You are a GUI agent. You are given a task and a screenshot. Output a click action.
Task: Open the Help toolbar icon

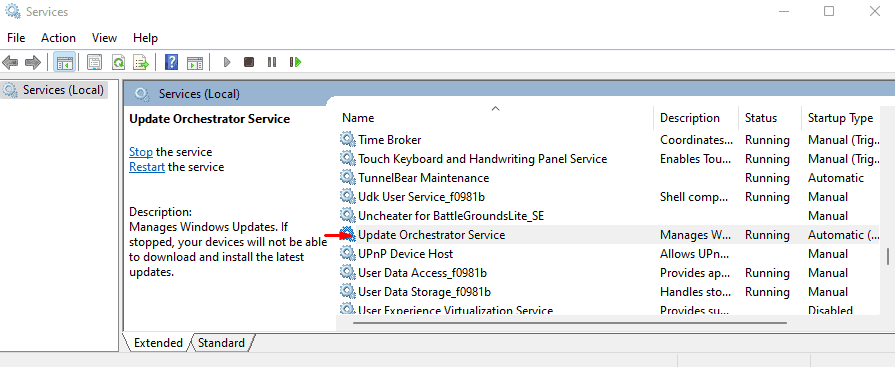[171, 62]
